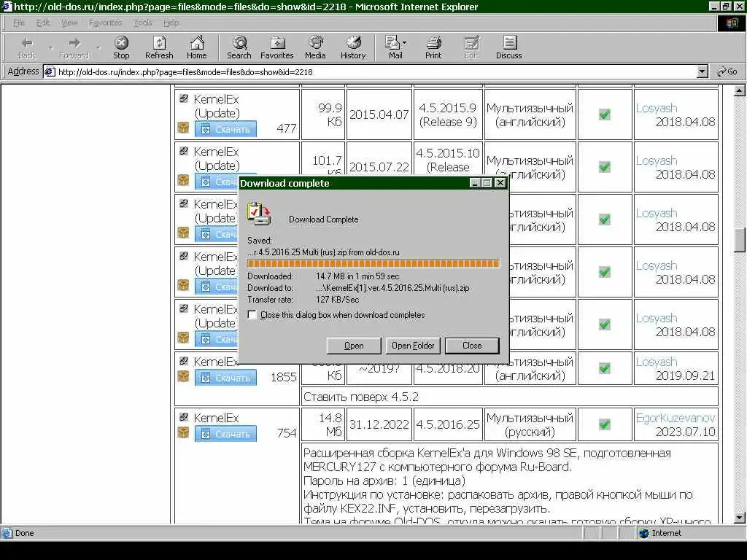Toggle Close this dialog box when download completes
This screenshot has height=560, width=747.
pyautogui.click(x=252, y=315)
